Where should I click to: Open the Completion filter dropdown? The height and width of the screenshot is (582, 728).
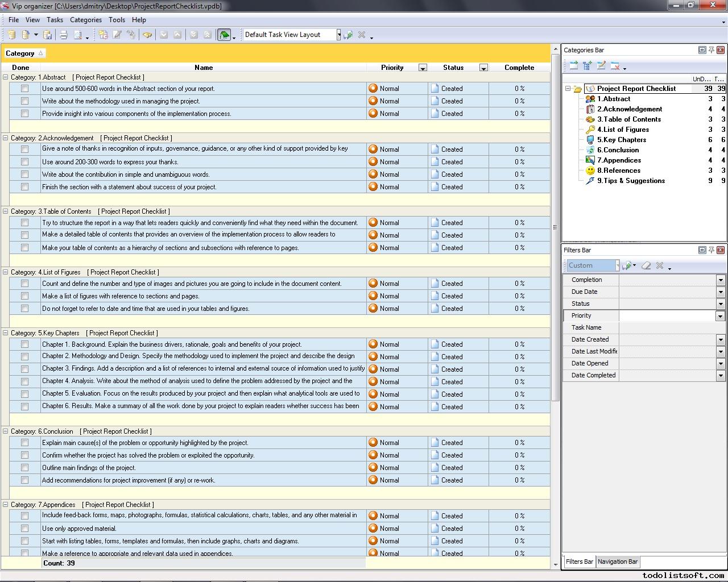720,280
